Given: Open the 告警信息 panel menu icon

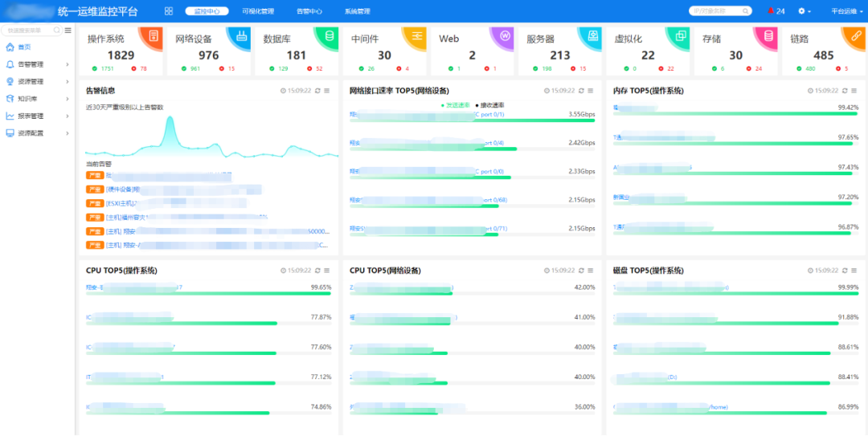Looking at the screenshot, I should [326, 91].
